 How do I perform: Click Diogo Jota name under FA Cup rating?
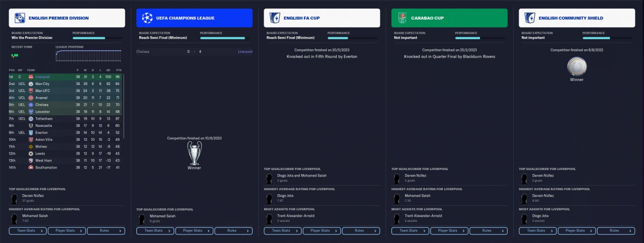(x=285, y=195)
